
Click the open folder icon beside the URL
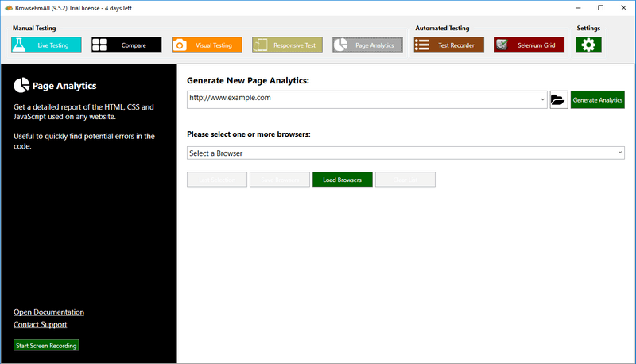click(x=559, y=99)
